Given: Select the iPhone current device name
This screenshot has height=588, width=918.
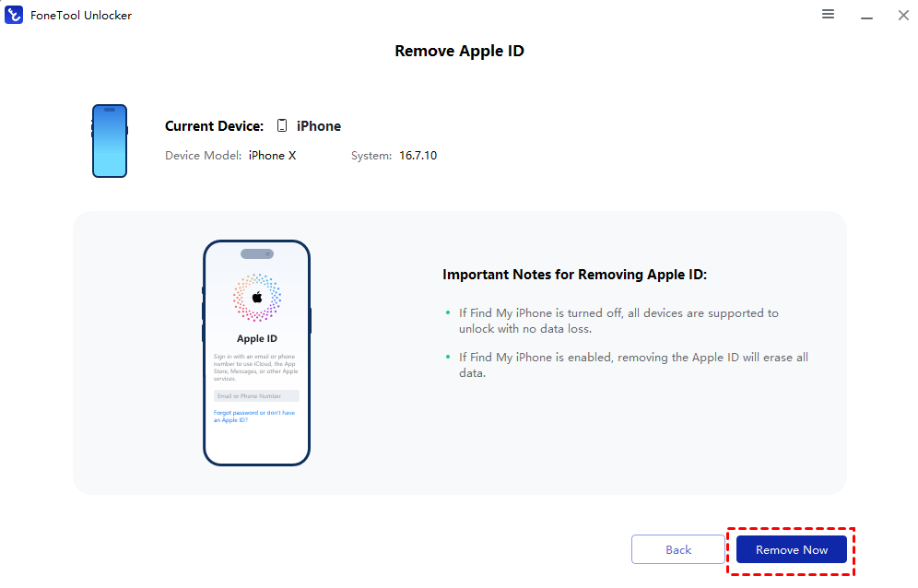Looking at the screenshot, I should pos(318,126).
